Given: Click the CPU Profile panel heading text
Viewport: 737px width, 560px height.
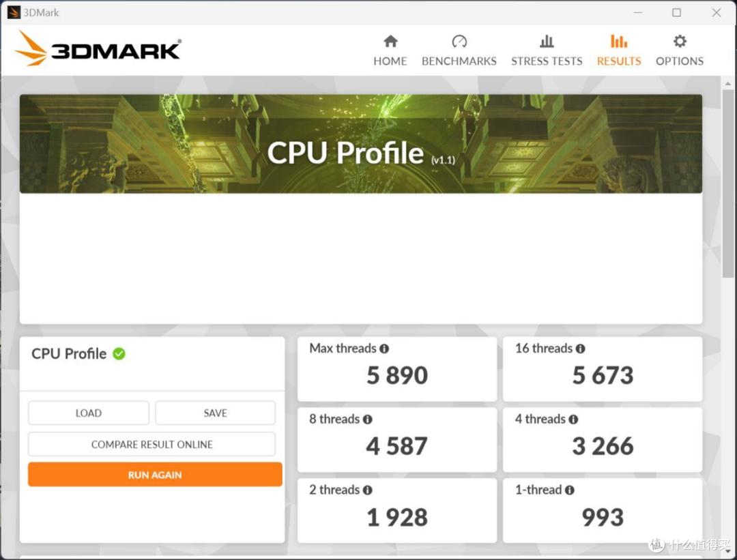Looking at the screenshot, I should 69,354.
